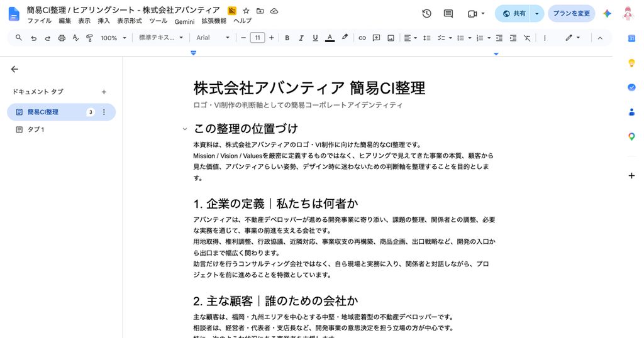Undo the last edit
This screenshot has width=644, height=338.
point(34,38)
